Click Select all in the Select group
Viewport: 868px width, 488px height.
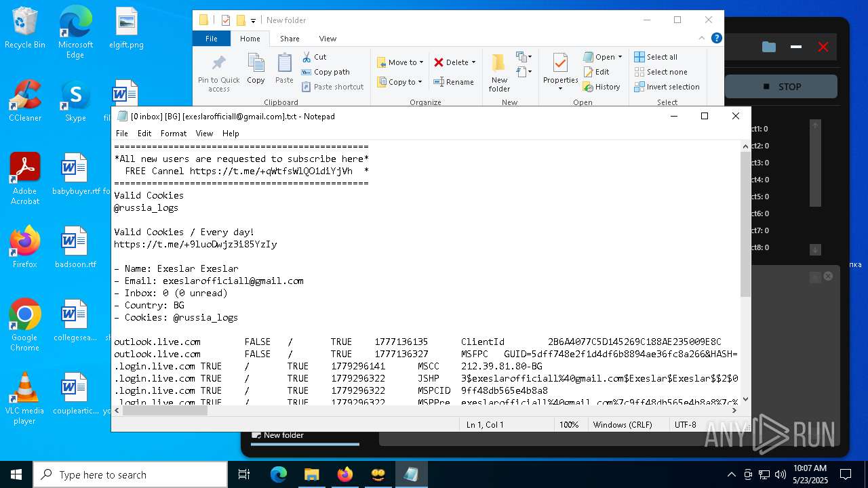tap(656, 57)
